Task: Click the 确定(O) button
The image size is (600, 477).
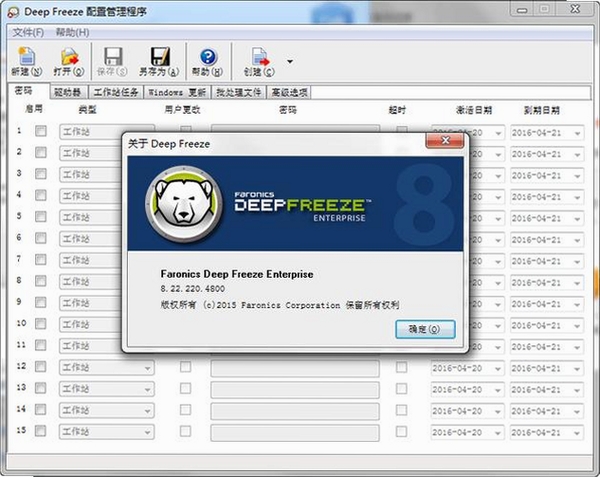Action: coord(425,329)
